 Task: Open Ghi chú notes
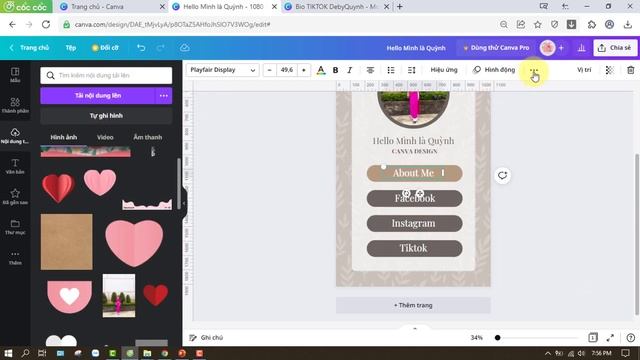(x=207, y=338)
